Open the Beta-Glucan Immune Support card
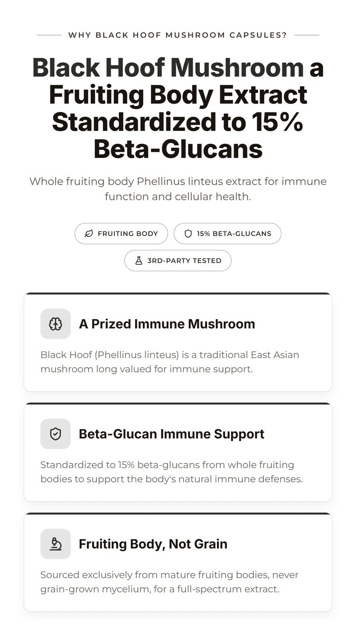356x644 pixels. click(178, 452)
